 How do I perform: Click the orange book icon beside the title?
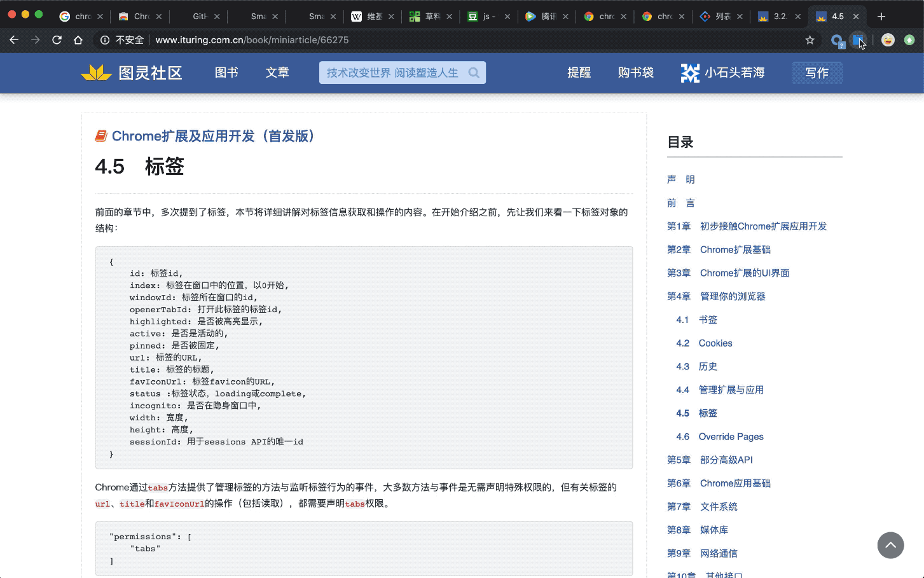click(x=101, y=136)
